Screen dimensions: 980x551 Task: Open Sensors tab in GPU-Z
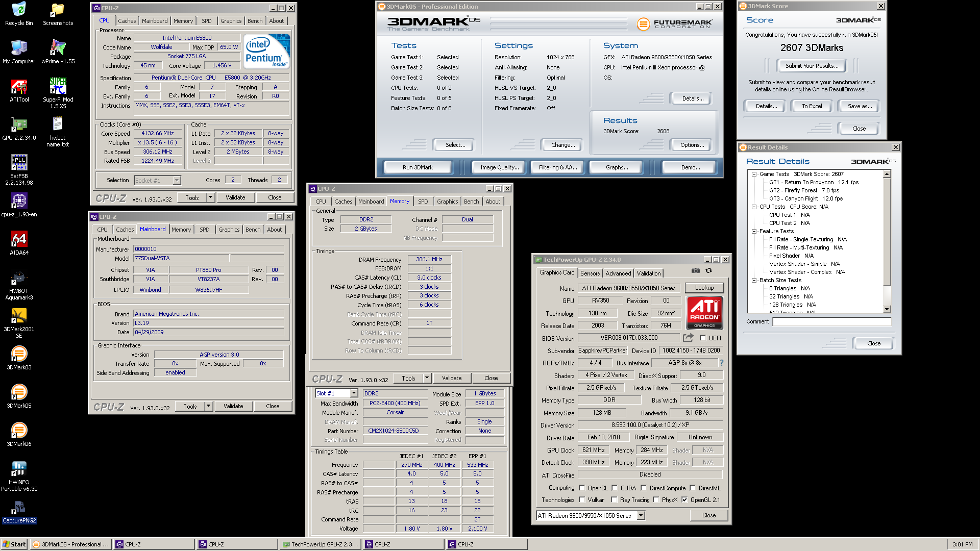coord(590,273)
